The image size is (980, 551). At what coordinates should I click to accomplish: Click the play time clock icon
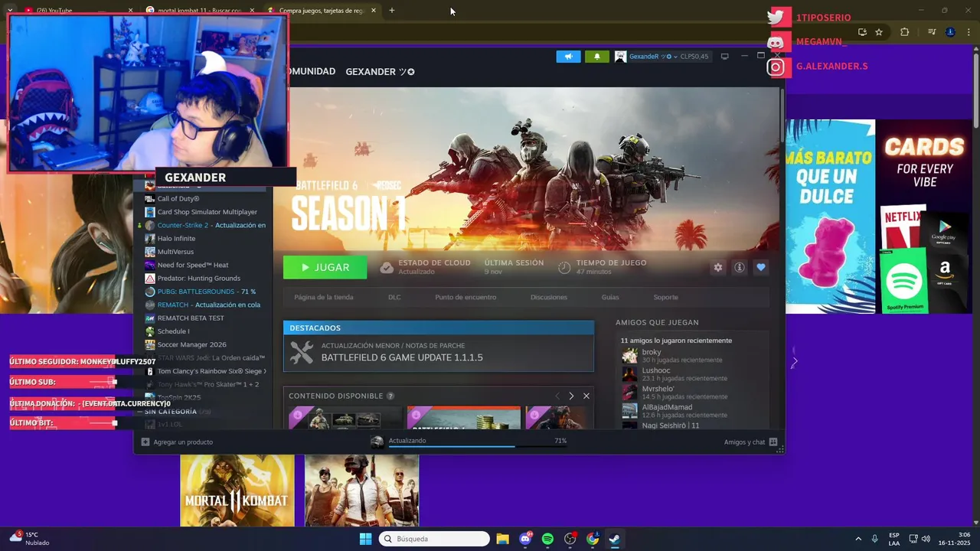coord(564,267)
